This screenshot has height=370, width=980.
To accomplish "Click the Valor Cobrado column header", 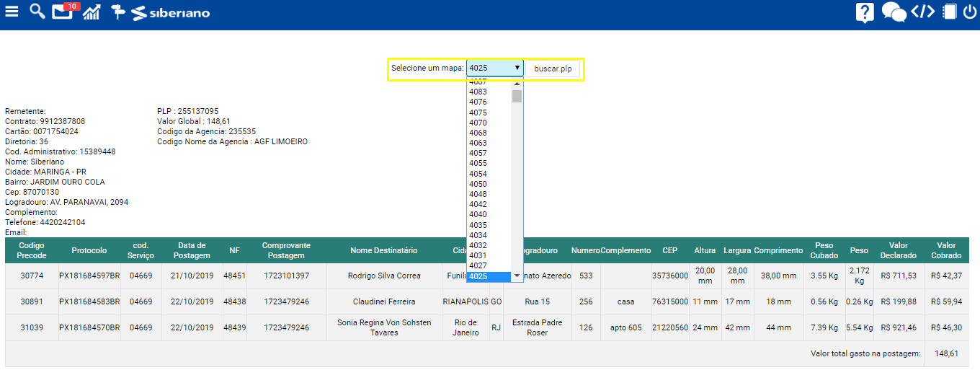I will pyautogui.click(x=946, y=250).
